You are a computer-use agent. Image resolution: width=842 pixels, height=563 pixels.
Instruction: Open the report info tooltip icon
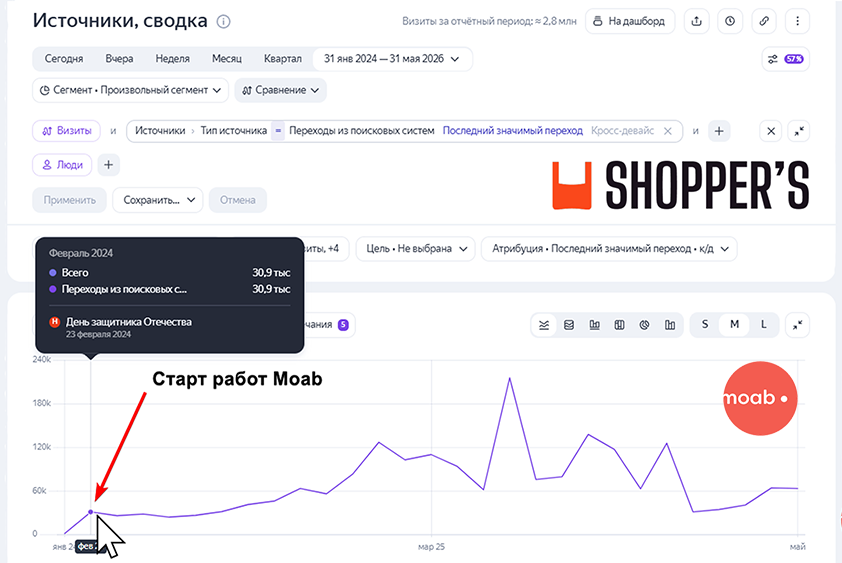pos(223,21)
